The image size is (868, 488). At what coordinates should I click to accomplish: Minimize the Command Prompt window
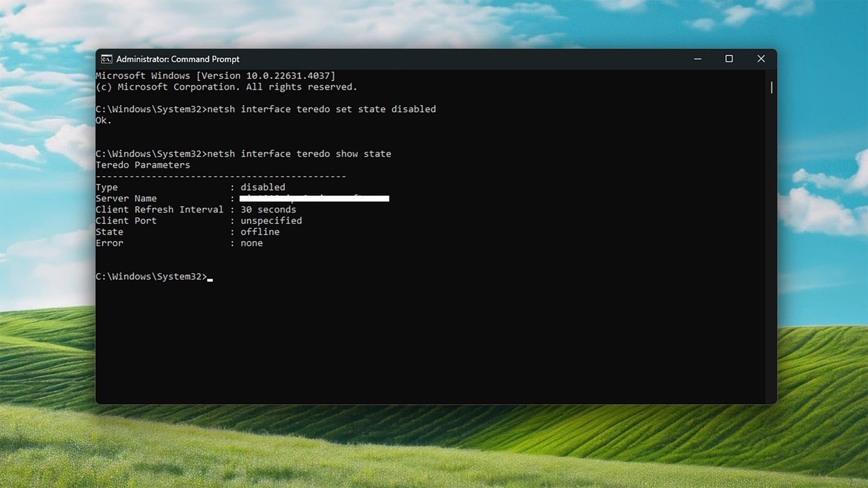pos(698,59)
